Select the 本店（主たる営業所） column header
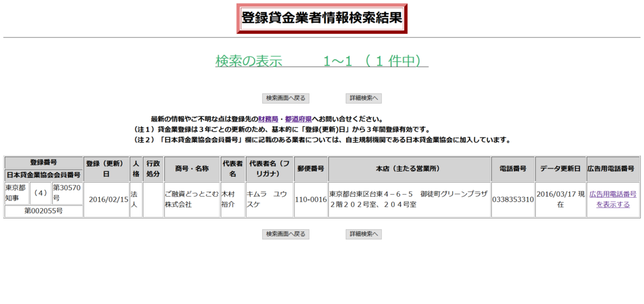The height and width of the screenshot is (304, 644). coord(409,169)
